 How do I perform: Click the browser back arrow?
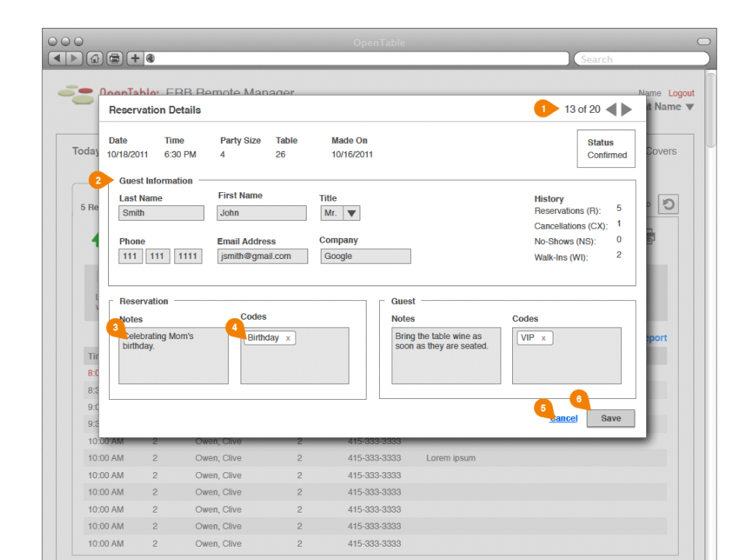tap(56, 58)
